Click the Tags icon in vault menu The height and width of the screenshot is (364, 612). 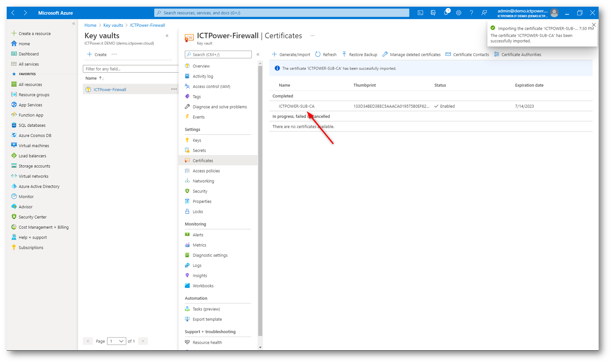[187, 96]
